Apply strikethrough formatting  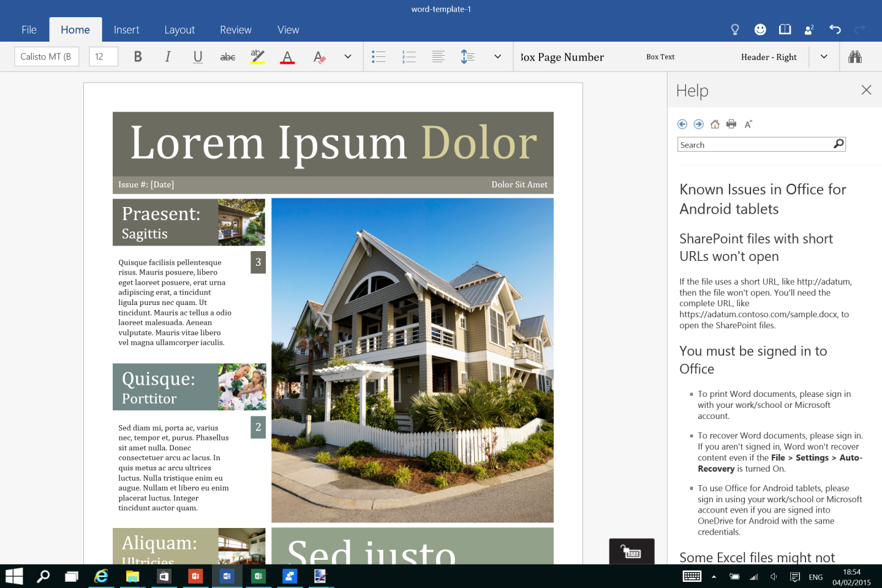[227, 56]
